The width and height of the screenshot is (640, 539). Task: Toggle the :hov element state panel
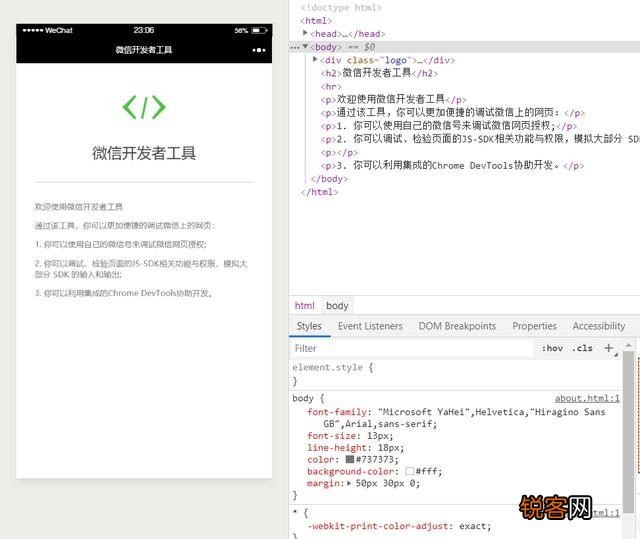pyautogui.click(x=552, y=349)
